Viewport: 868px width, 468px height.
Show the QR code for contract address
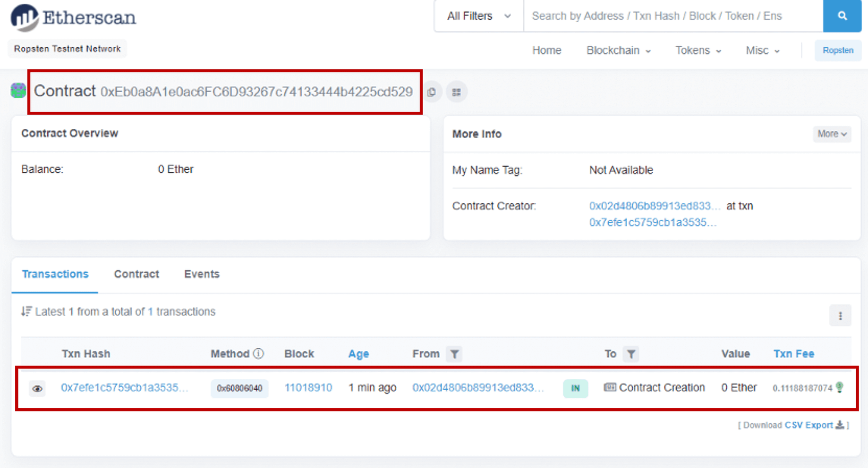[456, 92]
